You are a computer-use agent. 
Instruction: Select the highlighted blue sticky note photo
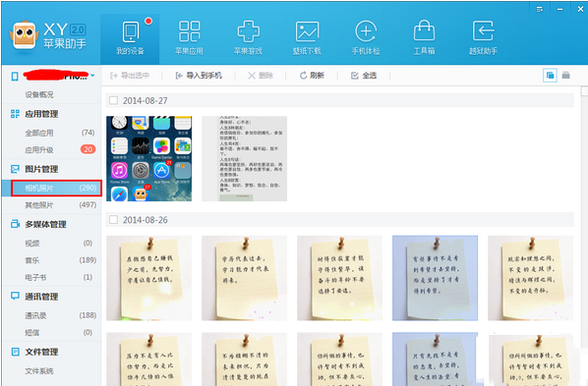pos(435,278)
